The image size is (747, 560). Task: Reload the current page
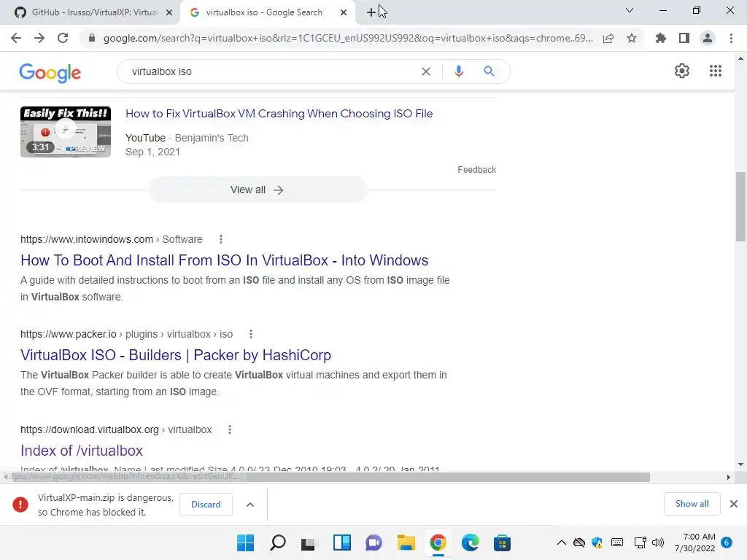click(63, 38)
